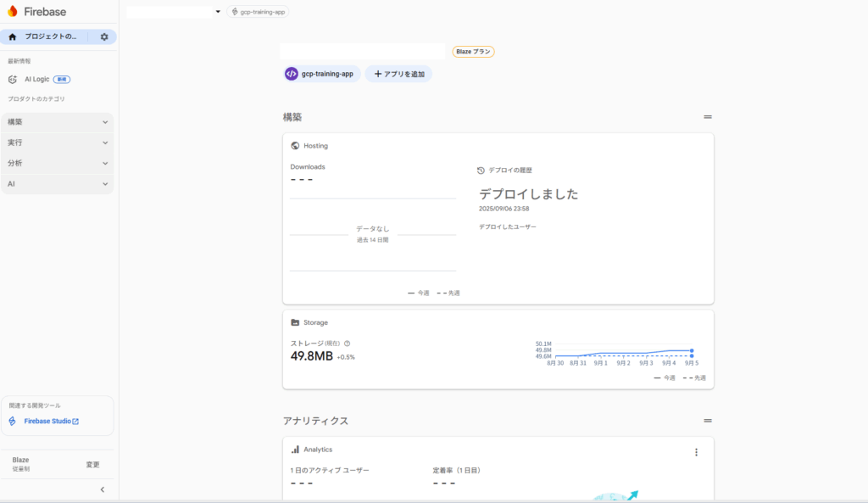The height and width of the screenshot is (503, 868).
Task: Click the home icon for project overview
Action: coord(13,37)
